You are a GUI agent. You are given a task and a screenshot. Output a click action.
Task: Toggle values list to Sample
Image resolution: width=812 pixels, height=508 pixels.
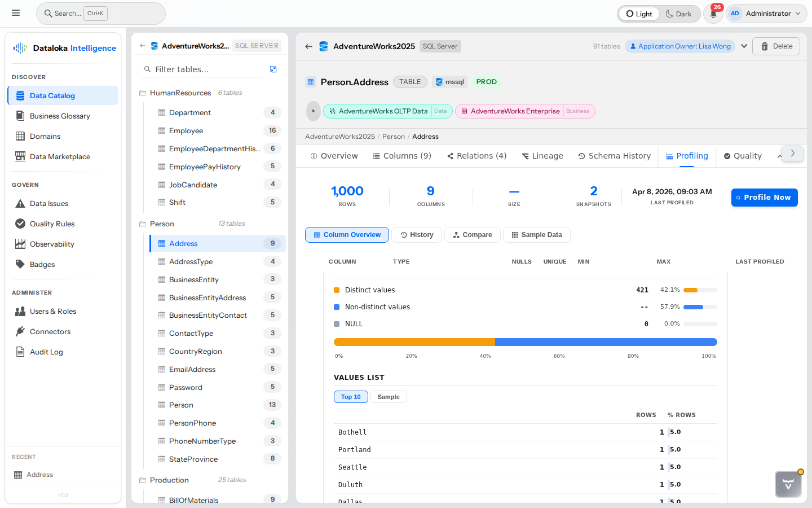click(x=388, y=397)
